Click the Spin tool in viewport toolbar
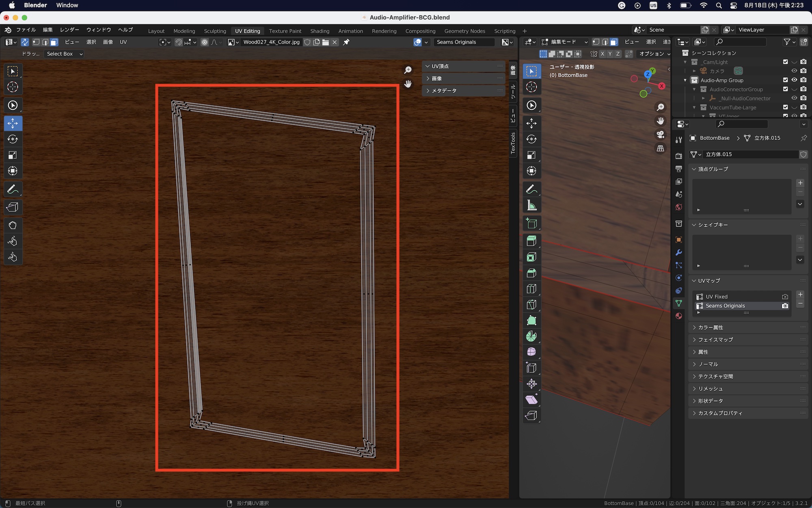Screen dimensions: 812x508 [x=531, y=336]
